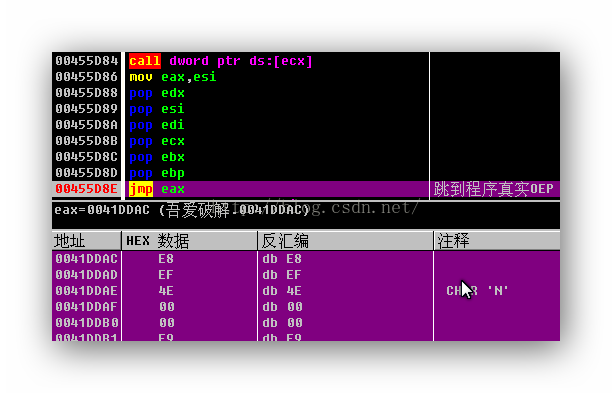Click 'db 00' cell at 0041DDB0

tap(283, 323)
